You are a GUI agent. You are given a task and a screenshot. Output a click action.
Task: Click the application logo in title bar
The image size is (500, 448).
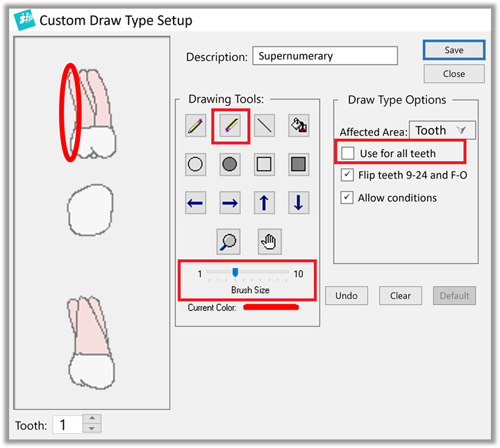(x=24, y=19)
